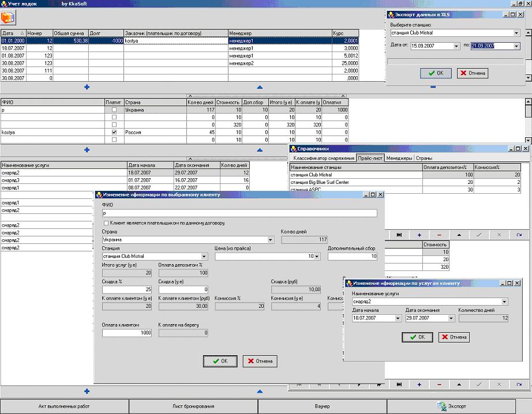Screen dimensions: 532x414
Task: Open the 'Страны' tab
Action: pyautogui.click(x=424, y=159)
